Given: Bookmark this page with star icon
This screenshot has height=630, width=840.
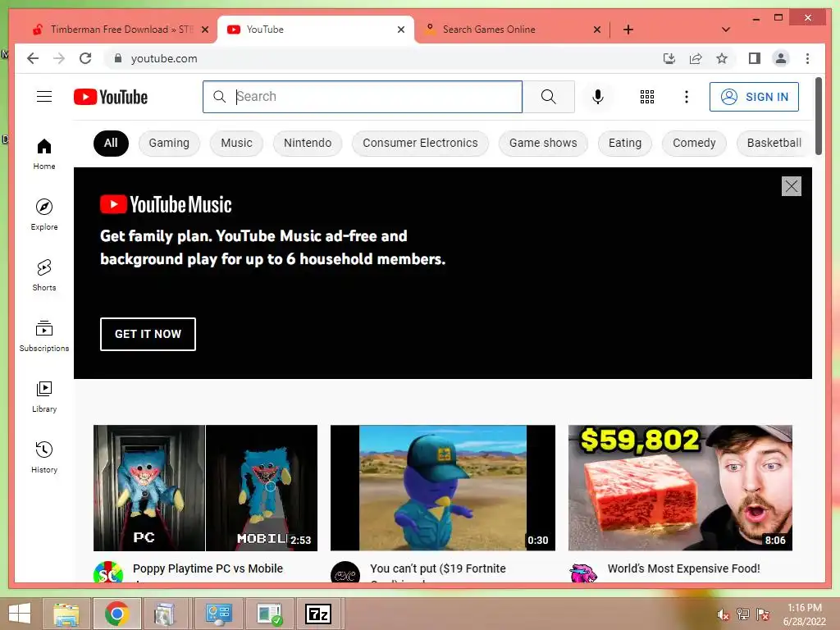Looking at the screenshot, I should pyautogui.click(x=722, y=58).
